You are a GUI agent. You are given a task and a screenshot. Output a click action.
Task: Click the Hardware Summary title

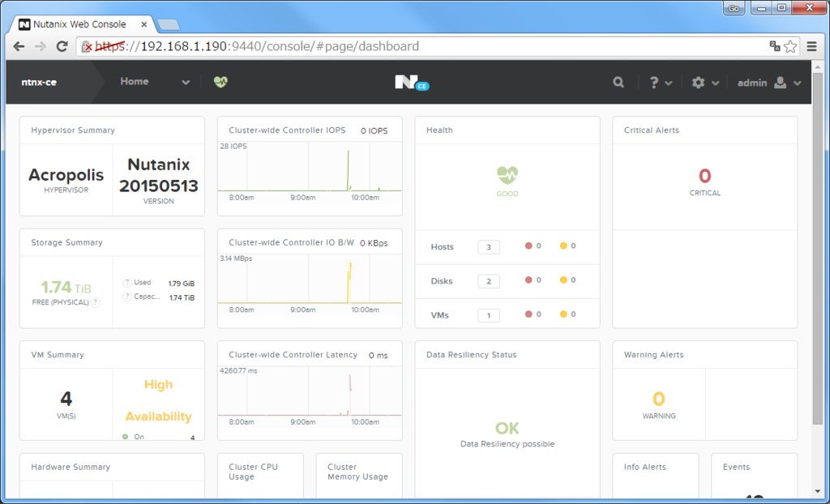click(x=71, y=467)
